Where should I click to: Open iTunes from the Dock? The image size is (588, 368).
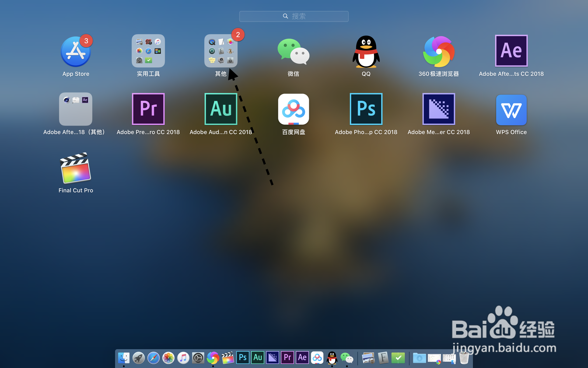tap(183, 358)
